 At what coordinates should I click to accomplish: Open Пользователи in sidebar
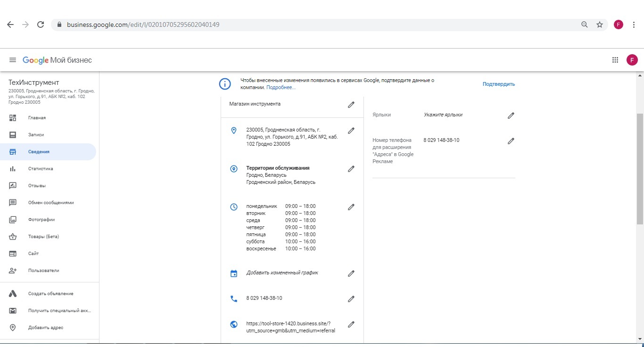tap(48, 271)
